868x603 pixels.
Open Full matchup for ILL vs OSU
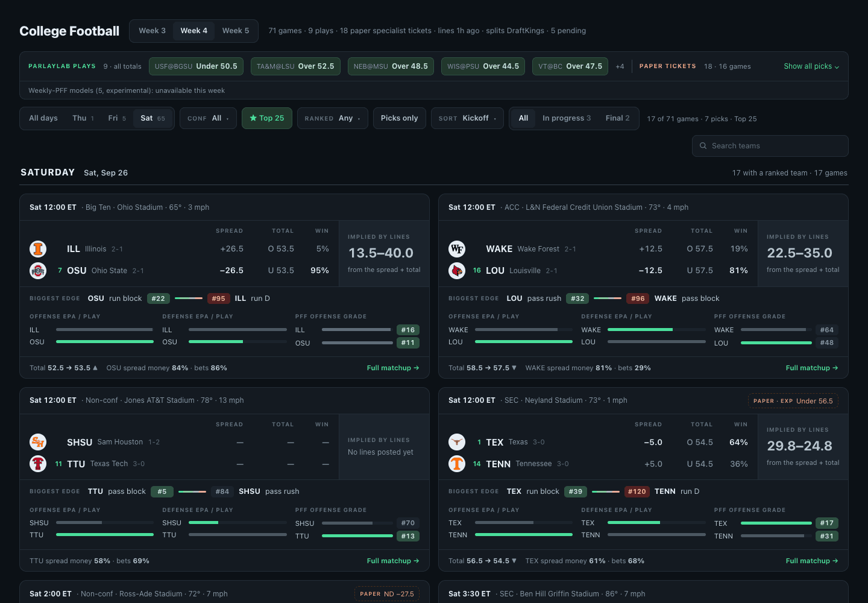pos(393,368)
